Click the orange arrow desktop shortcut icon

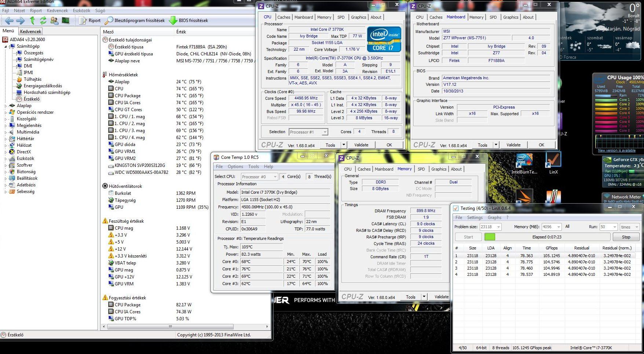(x=524, y=196)
